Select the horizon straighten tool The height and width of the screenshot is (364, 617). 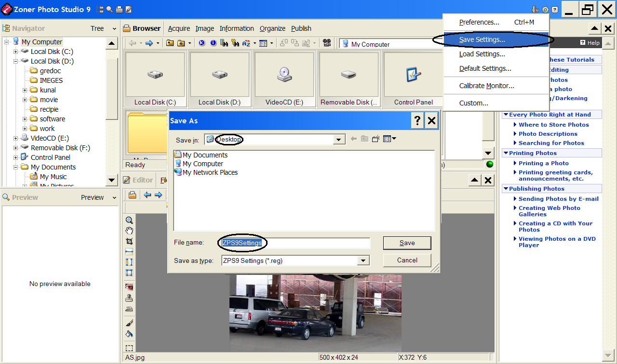[129, 252]
